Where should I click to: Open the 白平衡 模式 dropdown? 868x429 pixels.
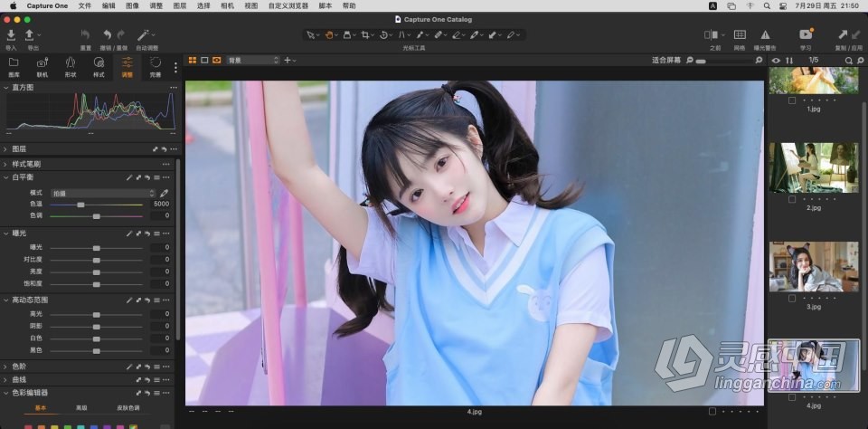(102, 193)
